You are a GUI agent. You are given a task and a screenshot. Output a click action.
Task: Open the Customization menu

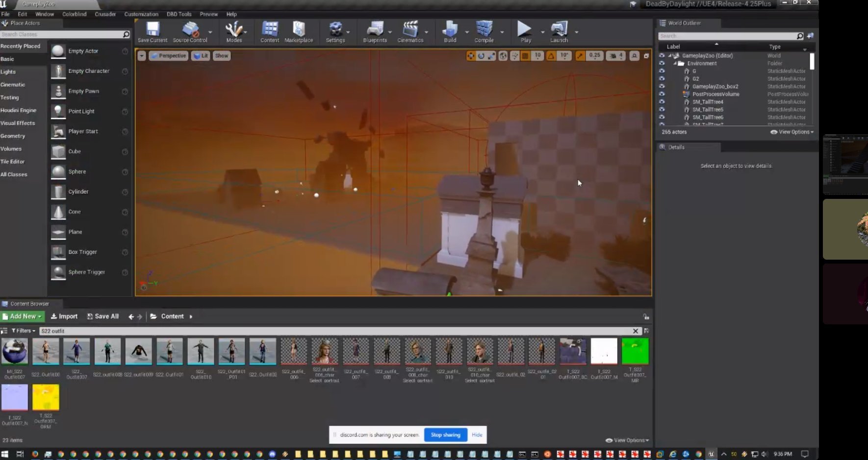[x=141, y=14]
